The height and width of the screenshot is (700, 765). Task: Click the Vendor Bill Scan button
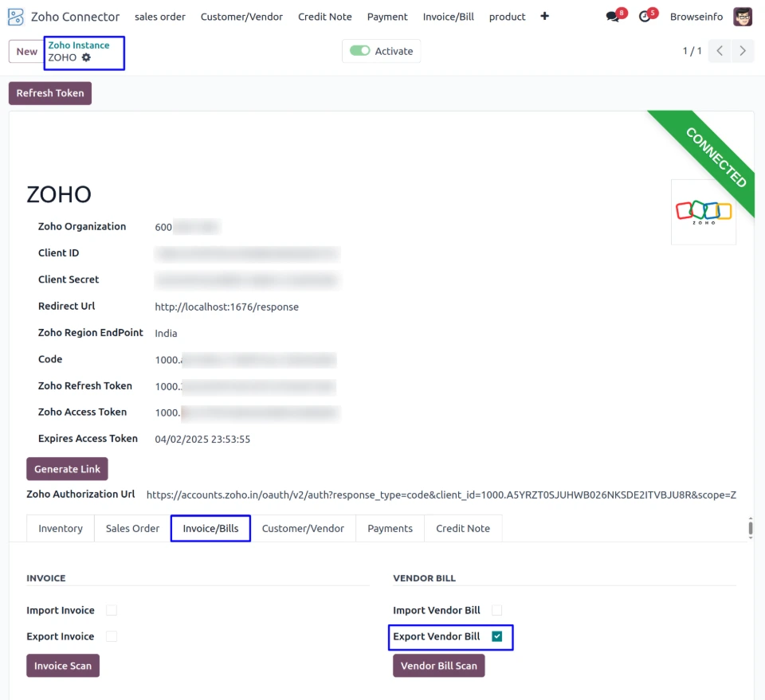click(439, 666)
